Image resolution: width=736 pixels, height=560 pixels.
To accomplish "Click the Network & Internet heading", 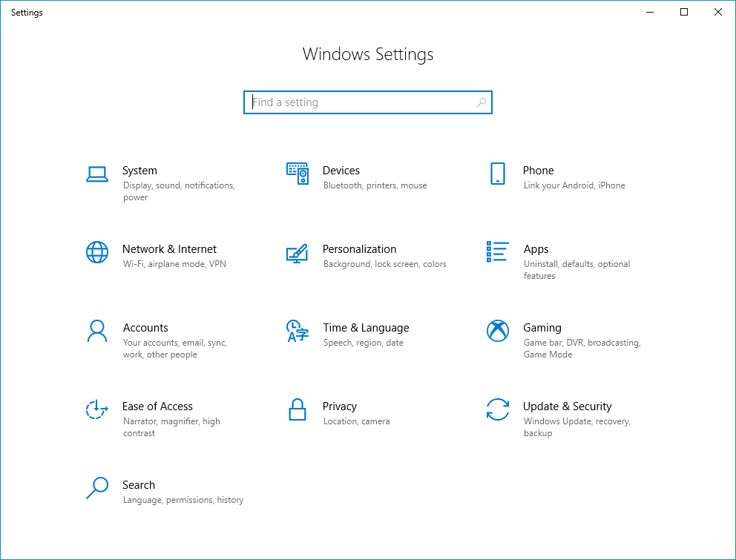I will (169, 249).
